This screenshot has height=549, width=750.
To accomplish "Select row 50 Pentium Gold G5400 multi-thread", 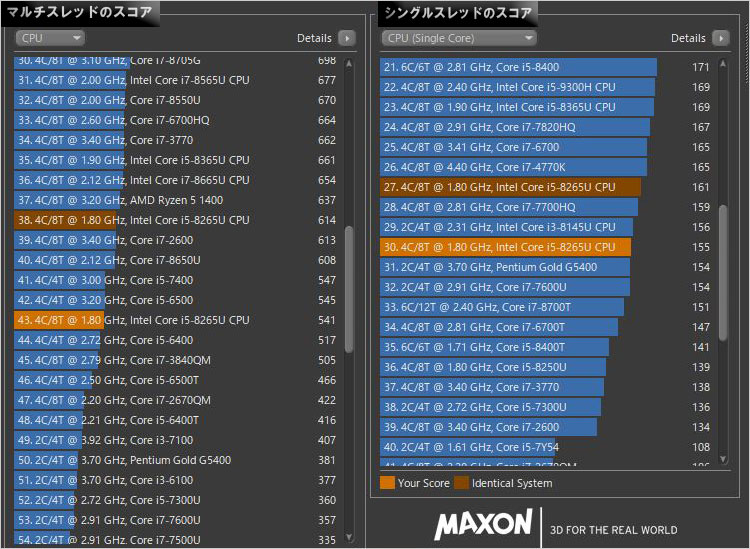I will [x=175, y=460].
